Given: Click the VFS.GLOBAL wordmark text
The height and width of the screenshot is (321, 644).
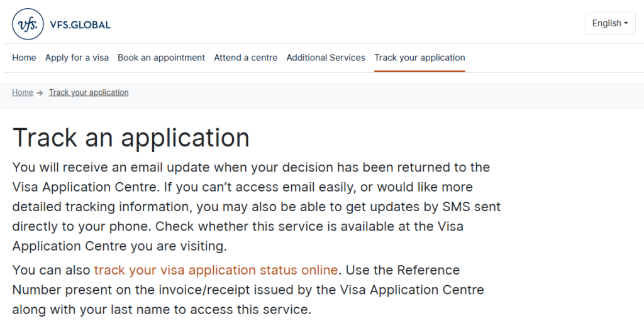Looking at the screenshot, I should (80, 25).
